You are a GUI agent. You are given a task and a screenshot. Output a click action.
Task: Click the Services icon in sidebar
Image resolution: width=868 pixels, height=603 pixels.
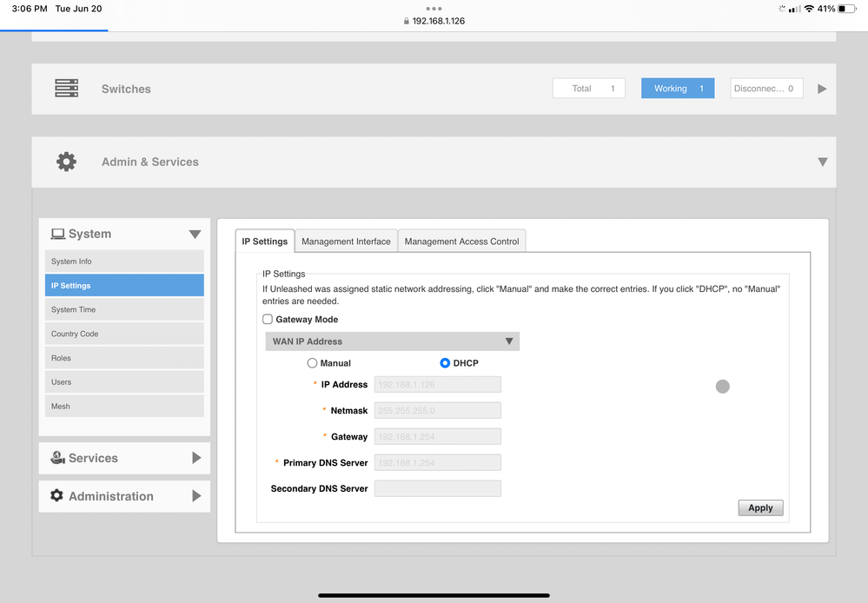(x=57, y=458)
